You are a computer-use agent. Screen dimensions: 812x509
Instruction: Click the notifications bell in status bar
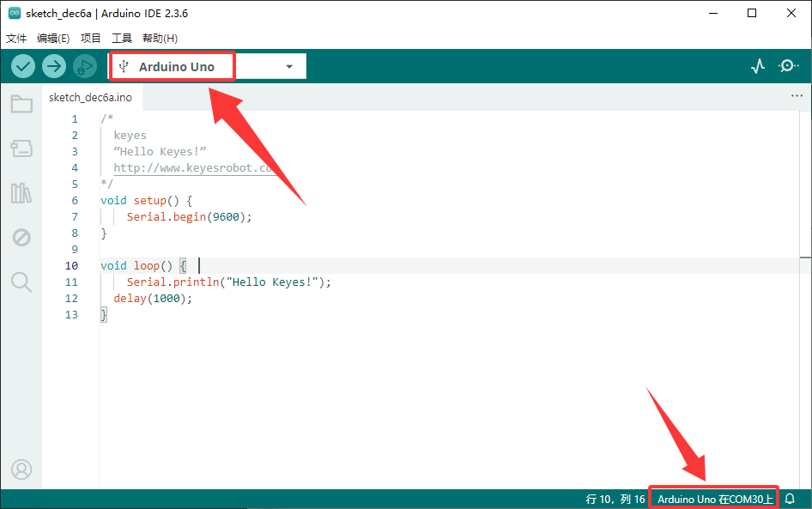[x=791, y=499]
